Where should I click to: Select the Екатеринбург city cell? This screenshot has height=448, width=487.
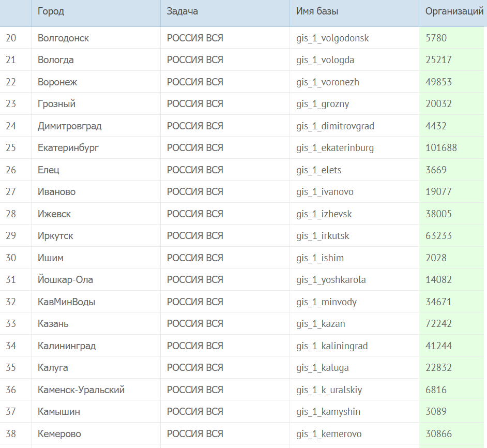coord(68,148)
